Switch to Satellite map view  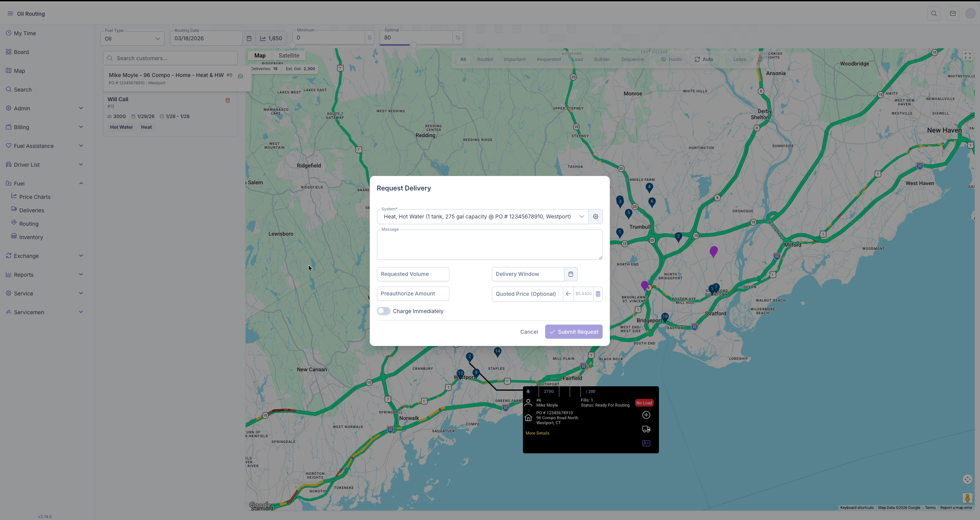(x=288, y=56)
